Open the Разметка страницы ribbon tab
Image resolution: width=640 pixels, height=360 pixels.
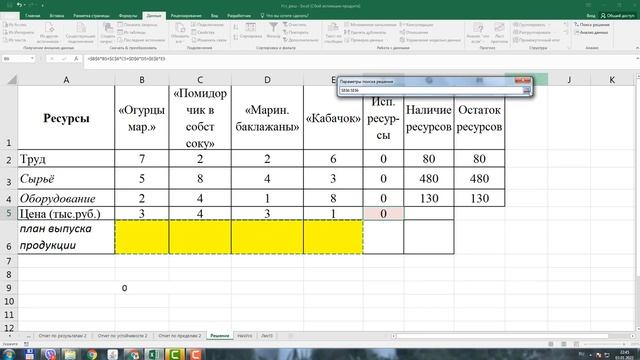click(x=91, y=16)
